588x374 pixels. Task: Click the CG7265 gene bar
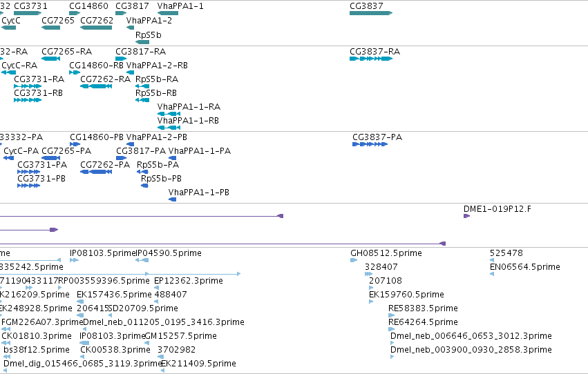click(50, 28)
